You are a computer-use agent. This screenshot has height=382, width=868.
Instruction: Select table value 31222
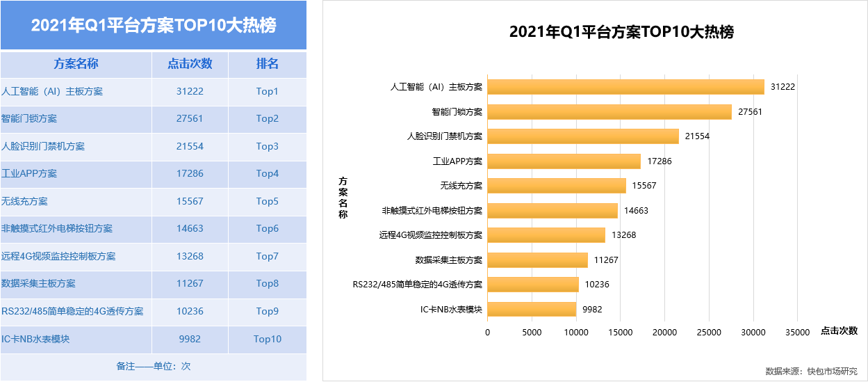[190, 92]
